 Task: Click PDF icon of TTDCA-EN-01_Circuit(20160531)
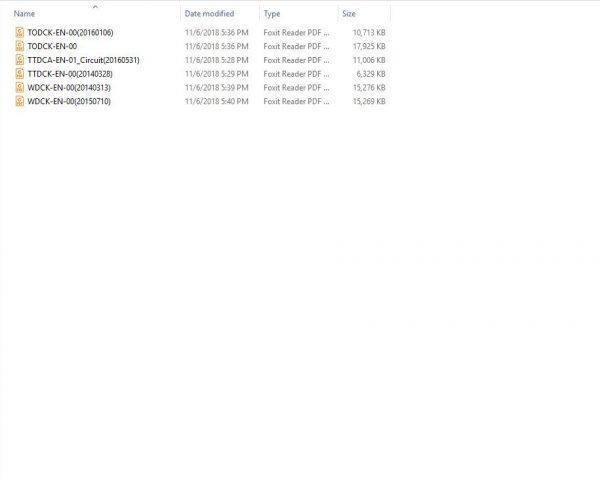coord(20,60)
